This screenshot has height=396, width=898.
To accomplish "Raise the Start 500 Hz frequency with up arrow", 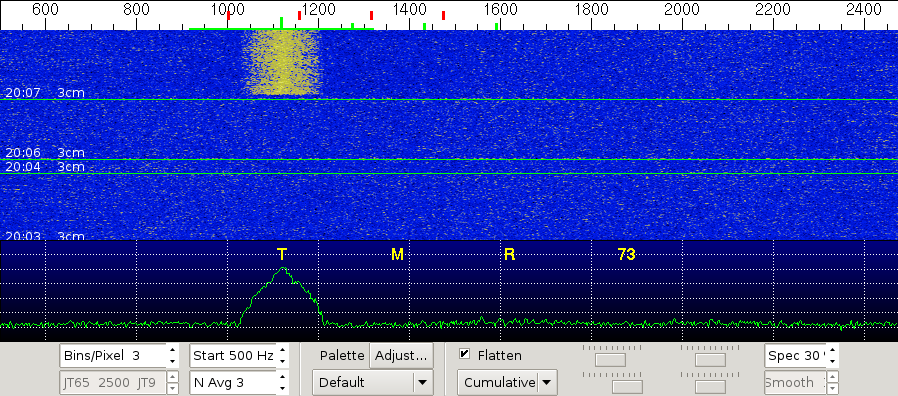I will pos(282,350).
